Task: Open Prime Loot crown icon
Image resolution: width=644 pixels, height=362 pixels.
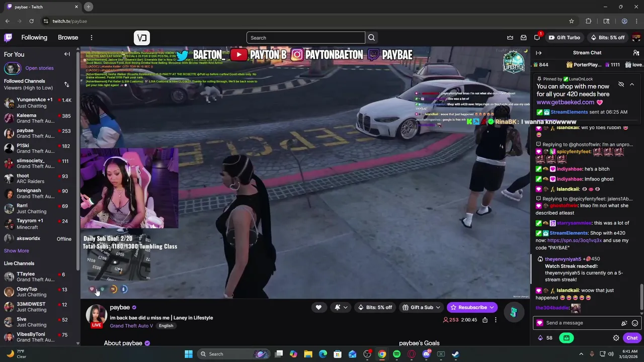Action: pos(510,38)
